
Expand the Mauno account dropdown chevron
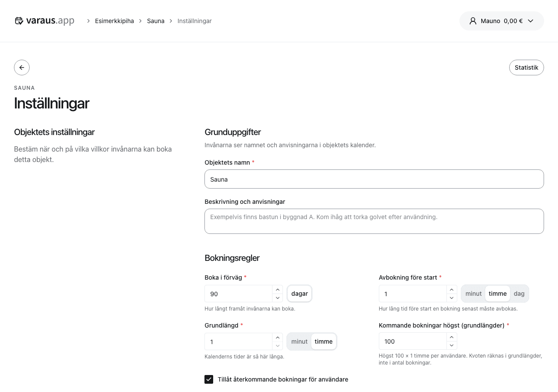coord(531,21)
